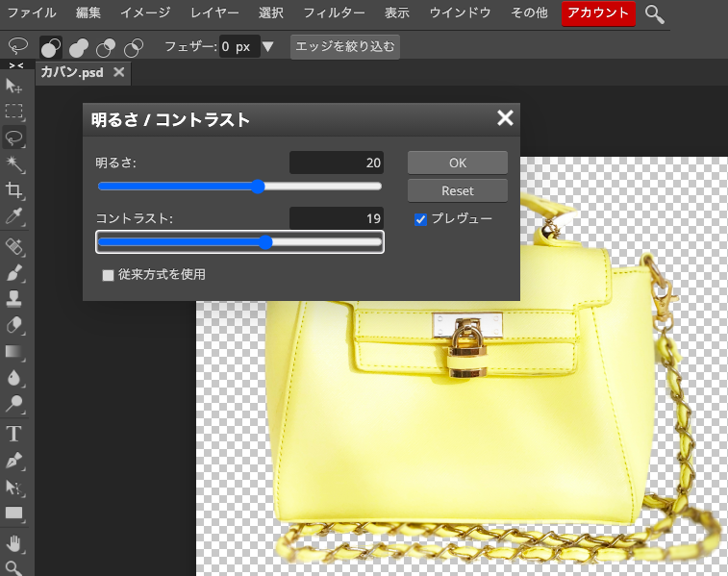Click the Reset button
This screenshot has height=576, width=728.
coord(458,190)
